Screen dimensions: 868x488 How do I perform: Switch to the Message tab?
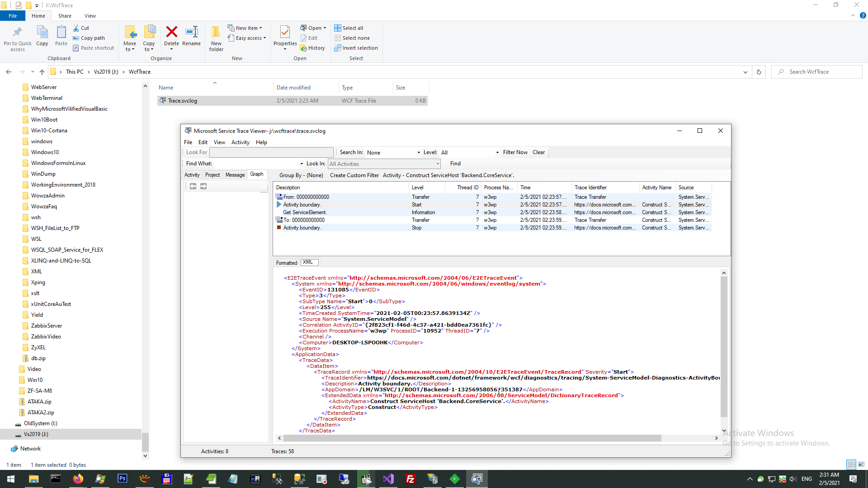pos(235,175)
